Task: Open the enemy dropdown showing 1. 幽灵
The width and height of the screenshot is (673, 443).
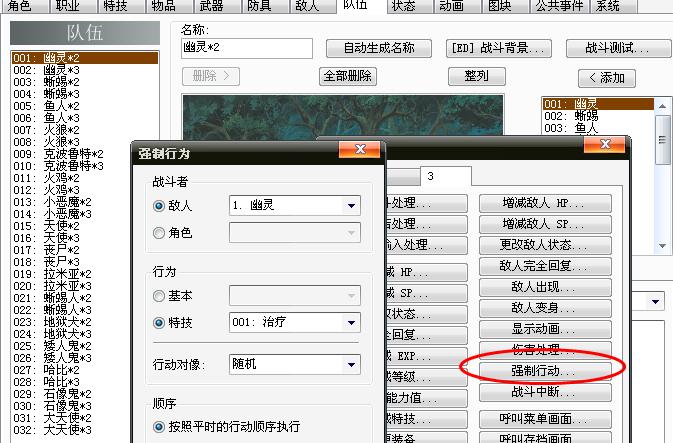Action: tap(294, 206)
